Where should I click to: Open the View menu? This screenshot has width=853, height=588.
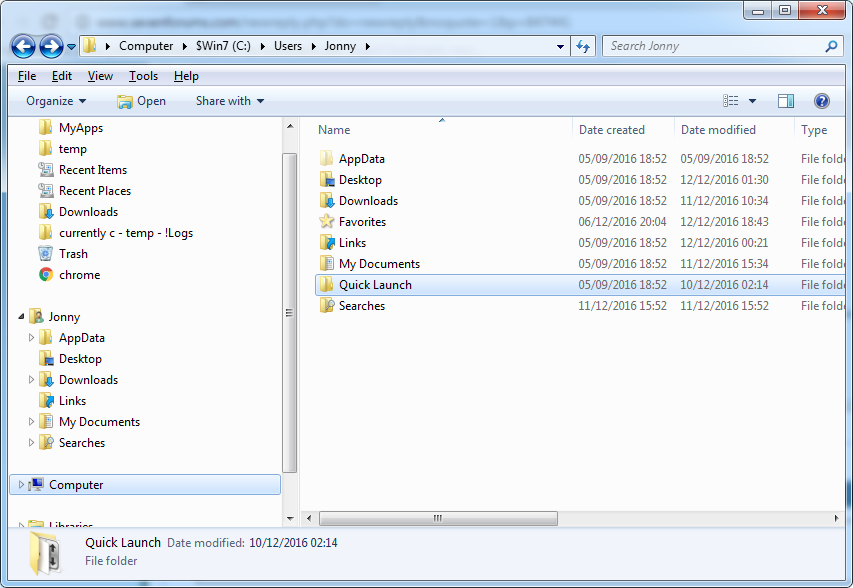(100, 76)
